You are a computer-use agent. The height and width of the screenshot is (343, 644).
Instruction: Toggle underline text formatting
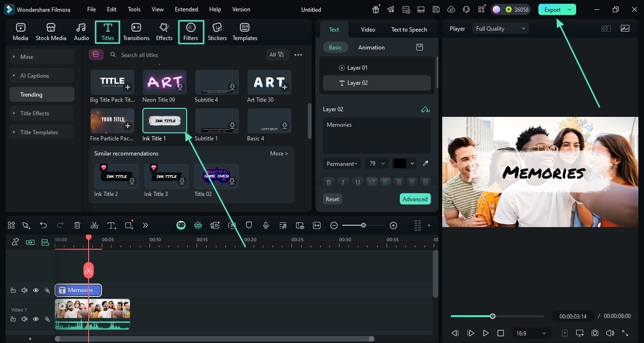click(357, 182)
